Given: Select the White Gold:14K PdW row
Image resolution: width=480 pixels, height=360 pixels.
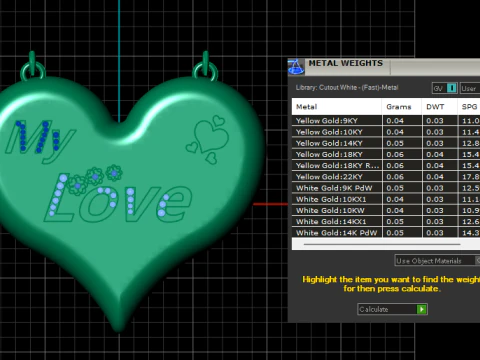Looking at the screenshot, I should (x=386, y=233).
